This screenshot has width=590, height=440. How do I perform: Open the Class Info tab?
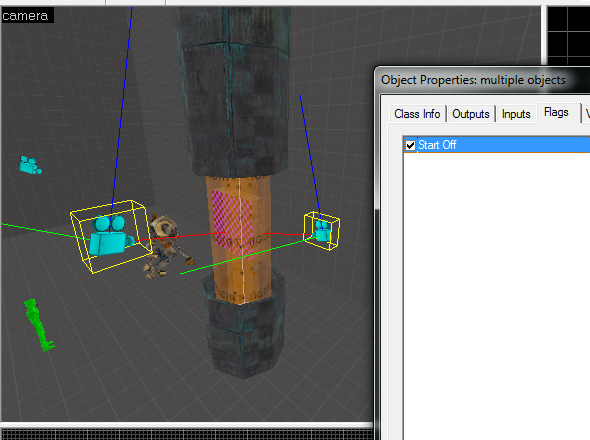point(417,114)
